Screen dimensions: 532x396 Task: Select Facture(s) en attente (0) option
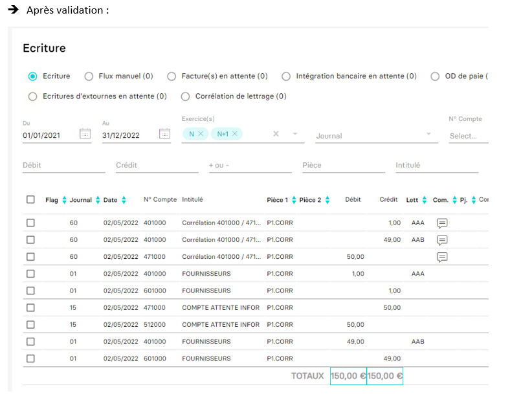point(172,76)
